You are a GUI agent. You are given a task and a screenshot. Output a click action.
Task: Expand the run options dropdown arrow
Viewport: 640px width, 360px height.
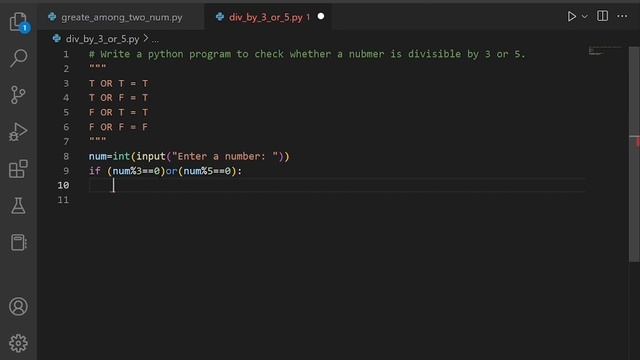point(584,17)
